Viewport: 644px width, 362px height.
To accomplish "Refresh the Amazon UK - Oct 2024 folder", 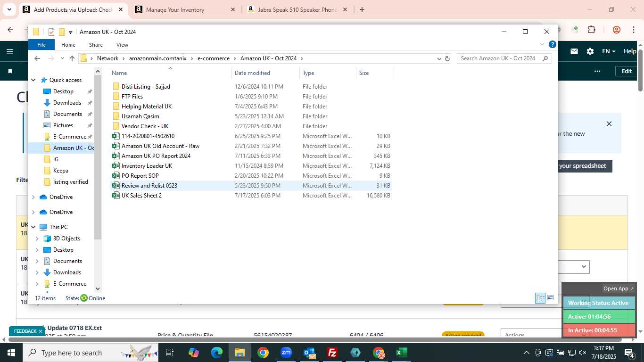I will [x=447, y=58].
